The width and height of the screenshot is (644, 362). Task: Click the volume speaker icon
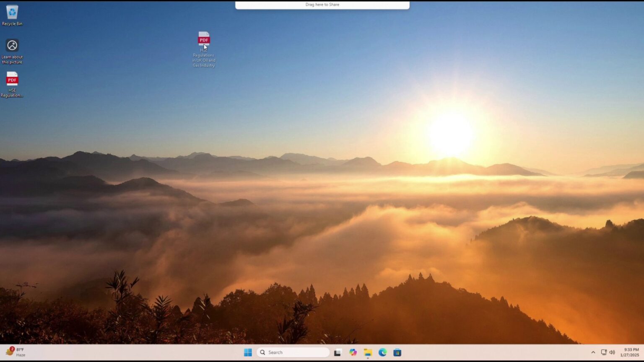pos(612,352)
